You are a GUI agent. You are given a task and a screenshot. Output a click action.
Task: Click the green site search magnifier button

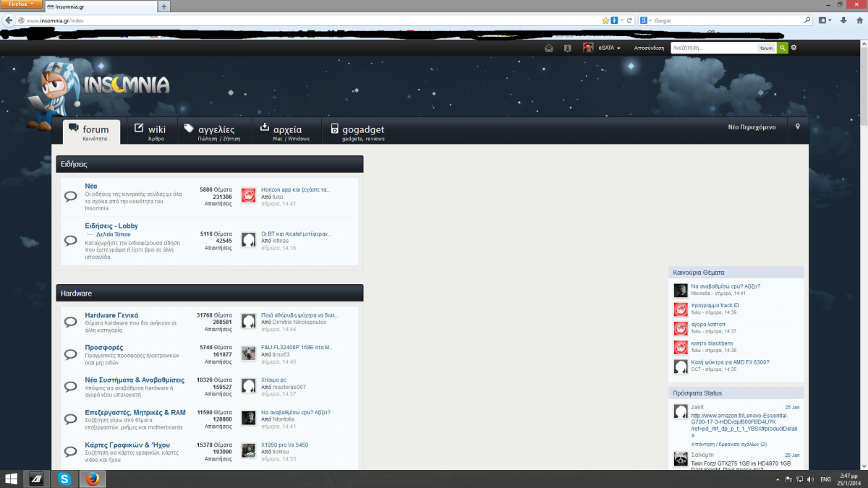(x=783, y=48)
